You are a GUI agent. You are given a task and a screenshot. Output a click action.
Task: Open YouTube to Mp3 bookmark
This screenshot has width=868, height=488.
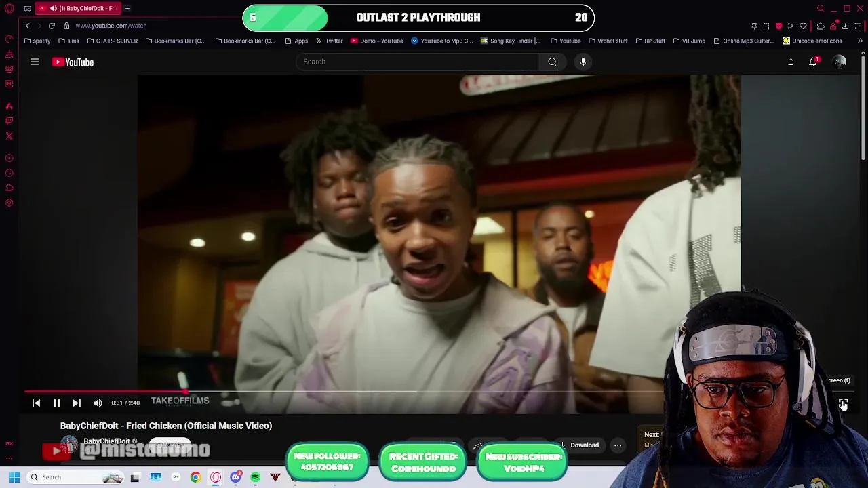pyautogui.click(x=442, y=41)
